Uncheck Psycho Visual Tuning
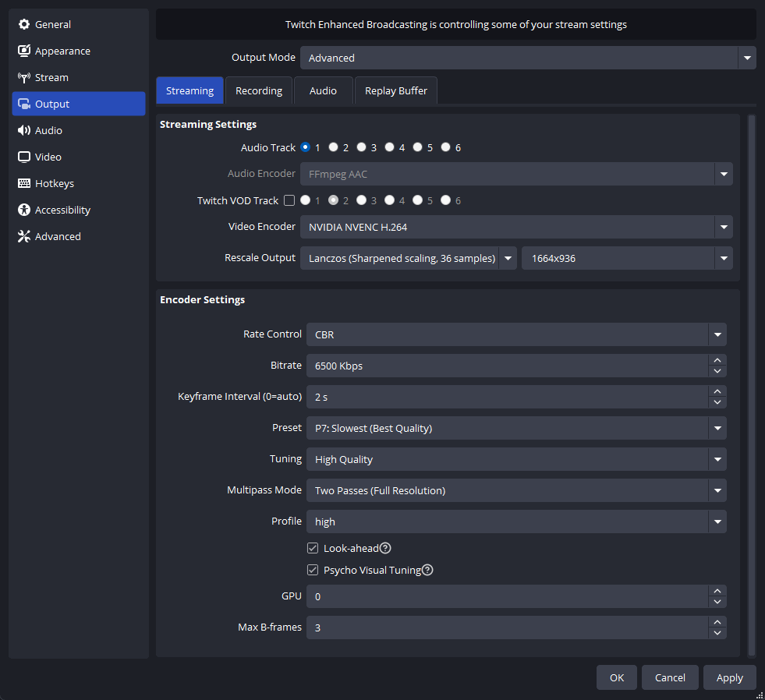Viewport: 765px width, 700px height. (x=313, y=570)
